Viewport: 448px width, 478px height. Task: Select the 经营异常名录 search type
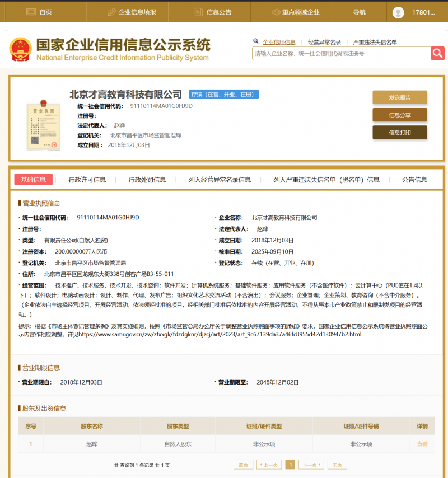[x=324, y=42]
